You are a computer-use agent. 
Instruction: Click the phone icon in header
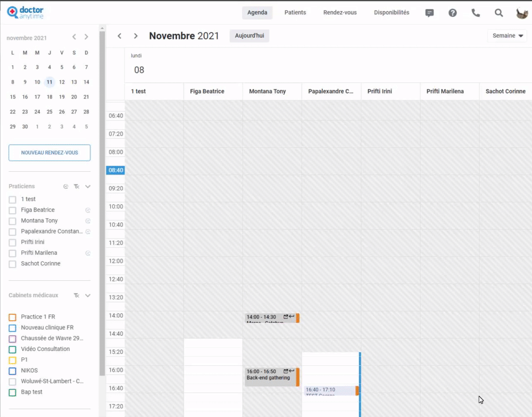tap(476, 13)
